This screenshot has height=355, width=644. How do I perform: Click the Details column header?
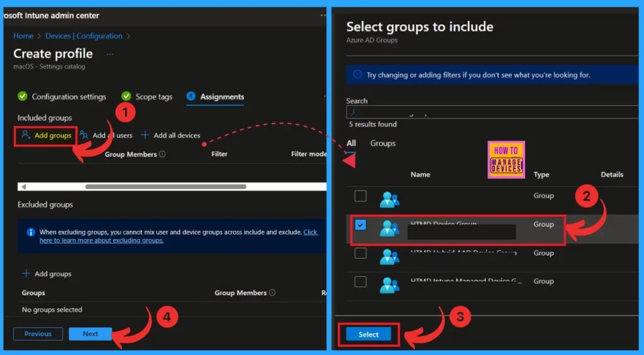(612, 174)
